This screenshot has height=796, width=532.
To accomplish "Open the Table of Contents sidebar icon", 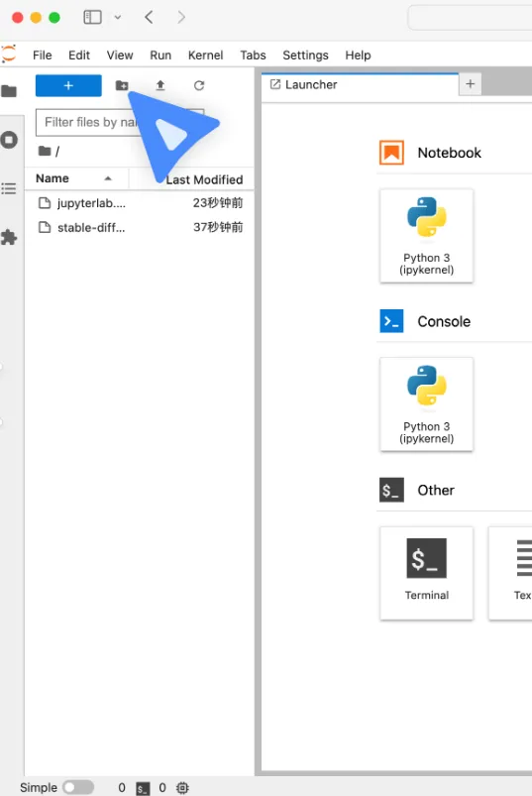I will [x=9, y=189].
